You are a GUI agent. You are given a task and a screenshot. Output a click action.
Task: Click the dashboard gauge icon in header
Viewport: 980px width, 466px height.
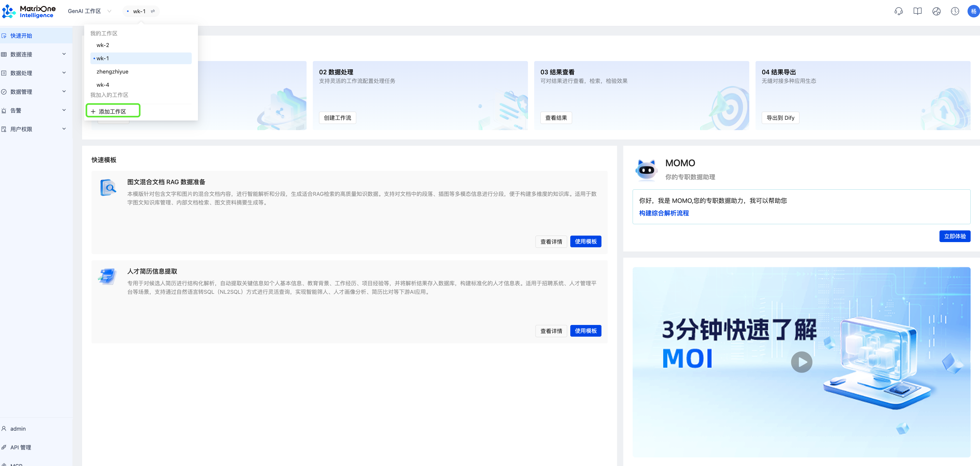[936, 11]
